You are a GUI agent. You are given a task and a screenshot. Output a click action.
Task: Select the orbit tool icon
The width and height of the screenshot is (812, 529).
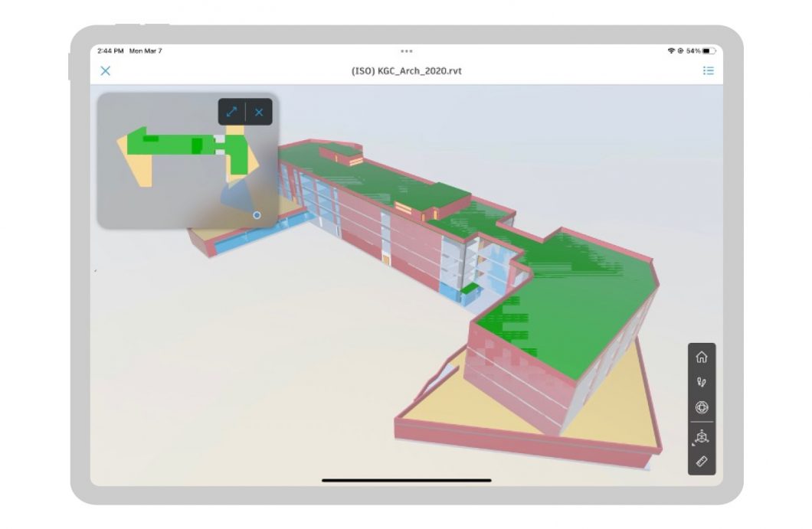coord(702,408)
